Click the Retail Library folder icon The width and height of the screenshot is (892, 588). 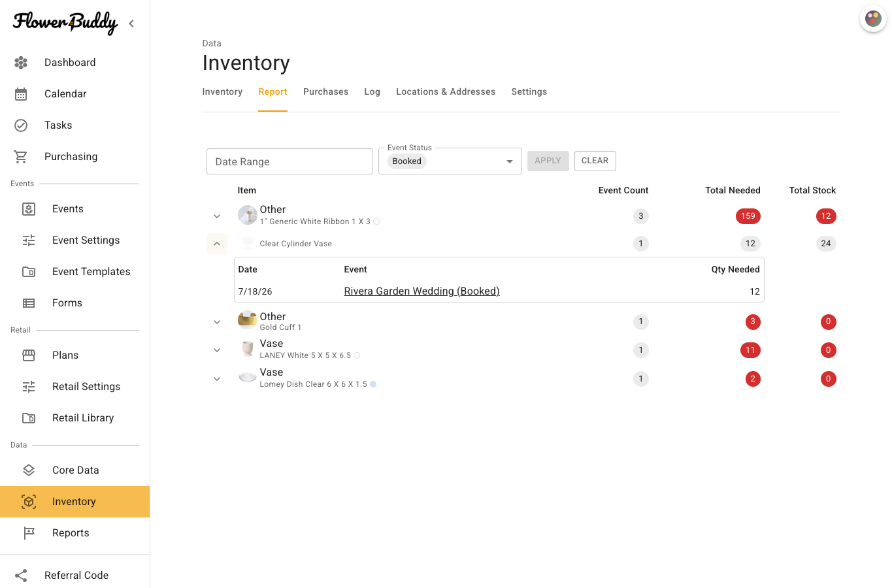click(x=29, y=418)
